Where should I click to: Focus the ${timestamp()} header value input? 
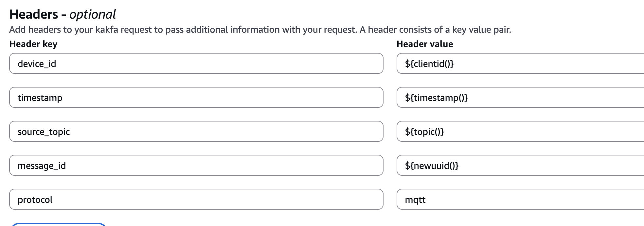[x=520, y=97]
